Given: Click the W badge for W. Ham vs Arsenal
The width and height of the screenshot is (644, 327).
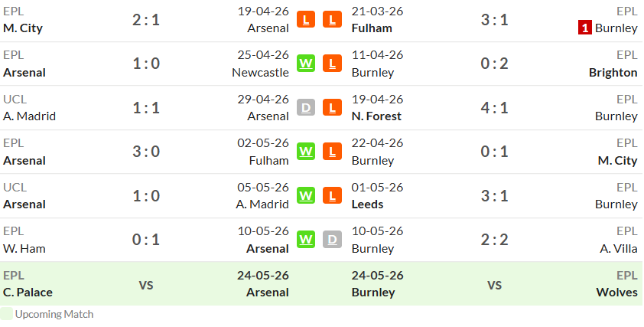Looking at the screenshot, I should click(x=306, y=240).
